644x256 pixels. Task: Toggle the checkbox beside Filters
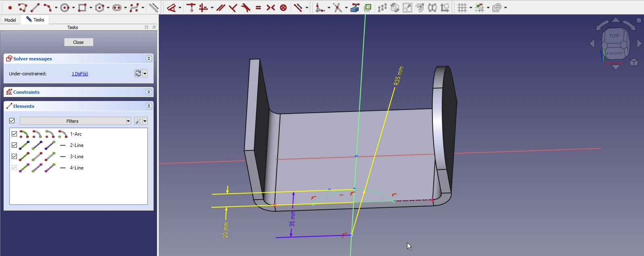point(12,121)
